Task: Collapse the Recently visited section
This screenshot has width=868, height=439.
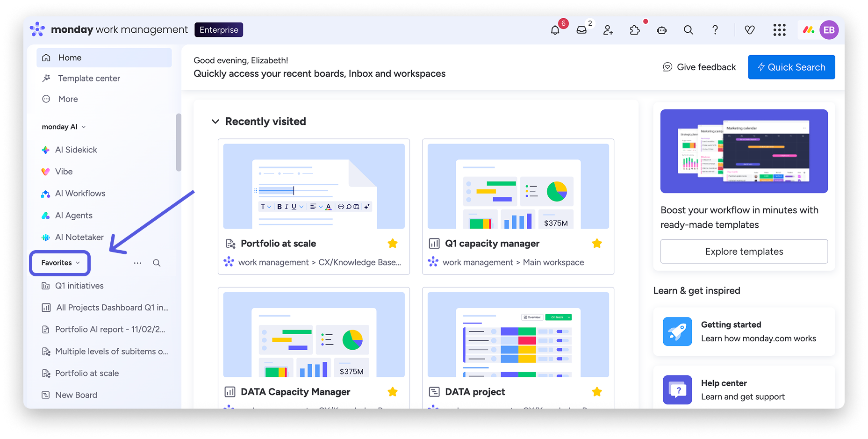Action: [215, 122]
